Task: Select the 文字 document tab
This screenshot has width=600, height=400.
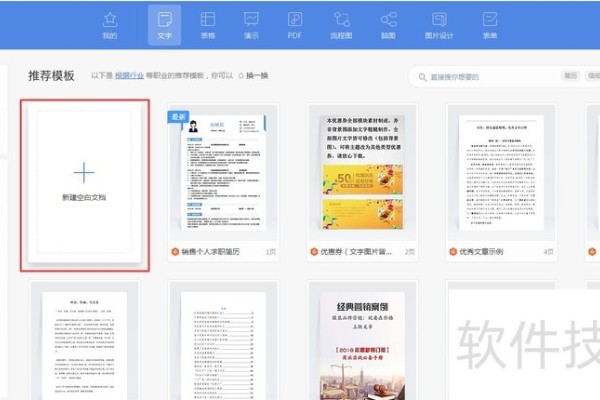Action: point(165,25)
